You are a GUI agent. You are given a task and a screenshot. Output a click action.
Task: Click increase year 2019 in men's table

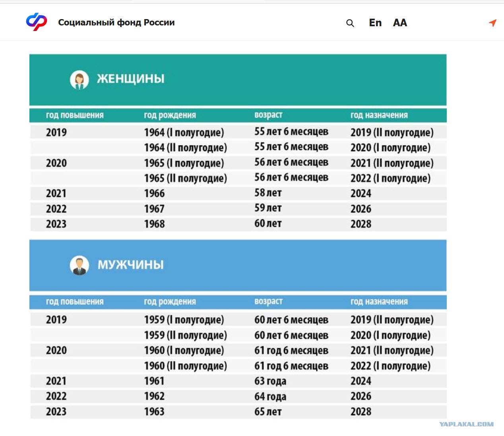pyautogui.click(x=56, y=320)
